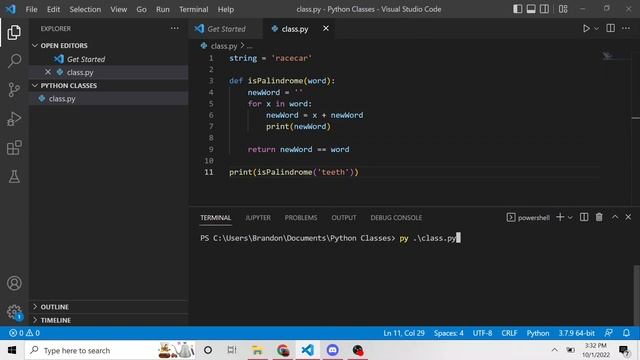Open the View menu

(118, 9)
